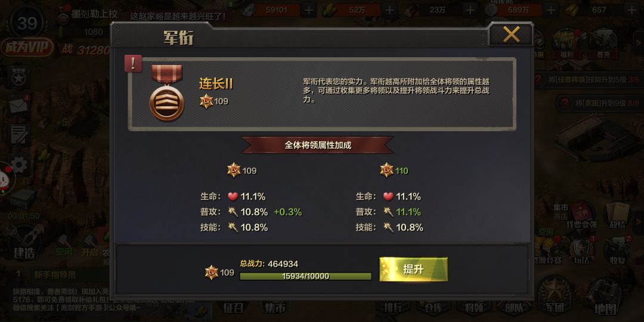644x322 pixels.
Task: Open the notes edit sidebar icon
Action: [x=19, y=135]
